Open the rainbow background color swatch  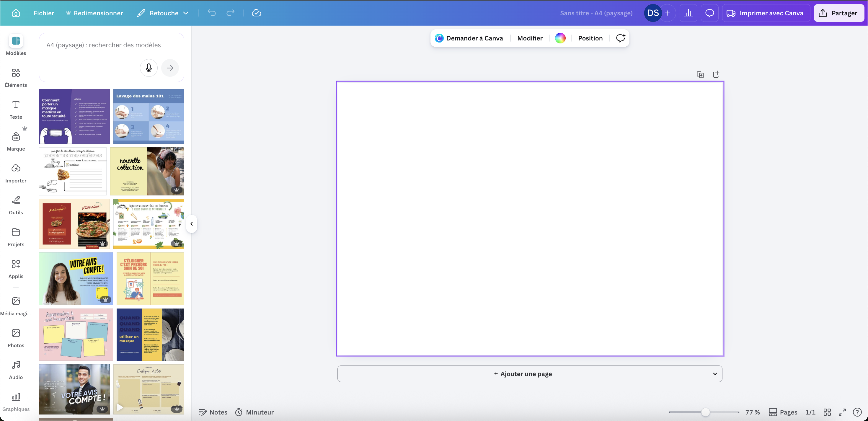(x=560, y=38)
